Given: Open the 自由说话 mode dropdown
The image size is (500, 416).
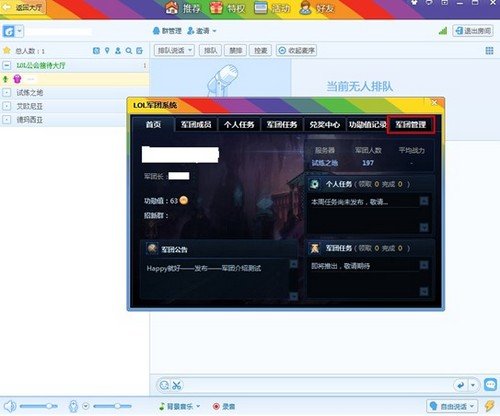Looking at the screenshot, I should [452, 406].
